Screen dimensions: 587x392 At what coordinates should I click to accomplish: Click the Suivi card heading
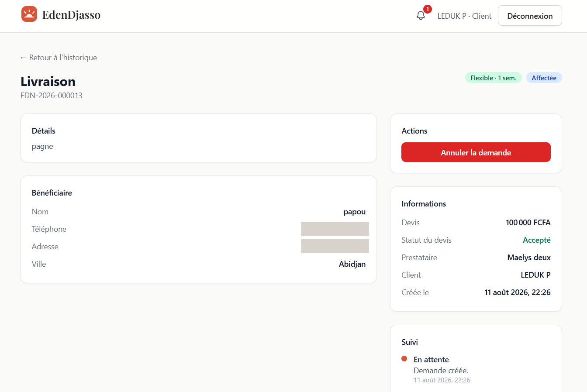click(410, 342)
